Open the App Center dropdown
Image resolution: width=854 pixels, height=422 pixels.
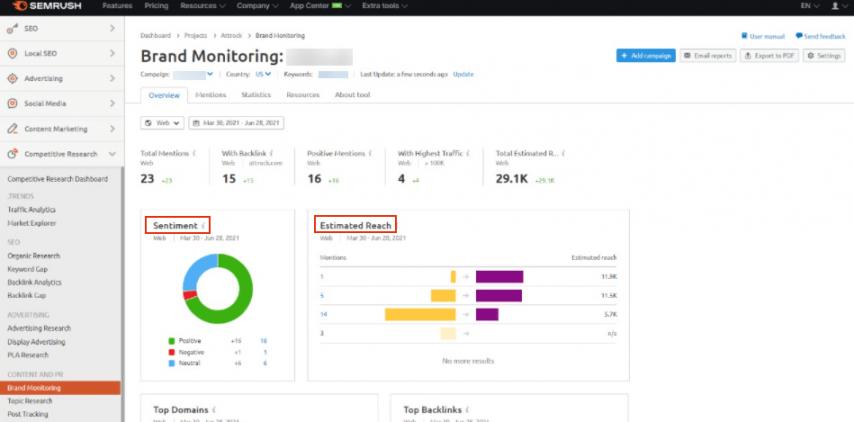click(x=320, y=6)
